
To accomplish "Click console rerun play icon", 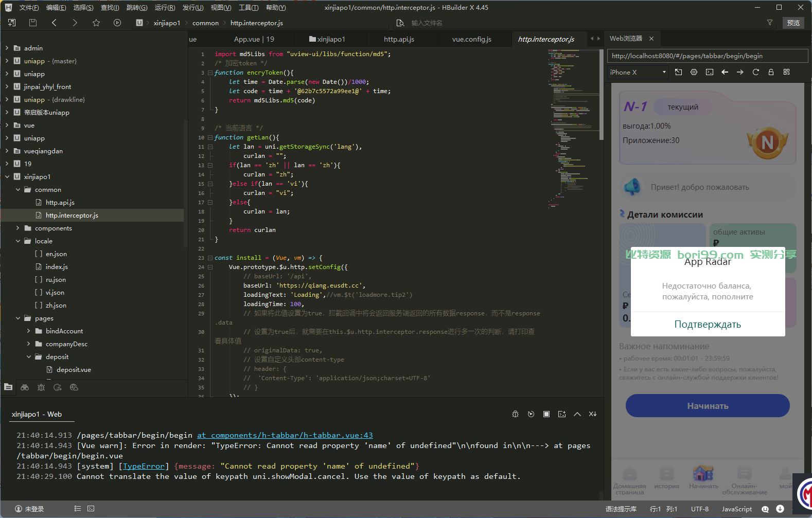I will [x=531, y=414].
